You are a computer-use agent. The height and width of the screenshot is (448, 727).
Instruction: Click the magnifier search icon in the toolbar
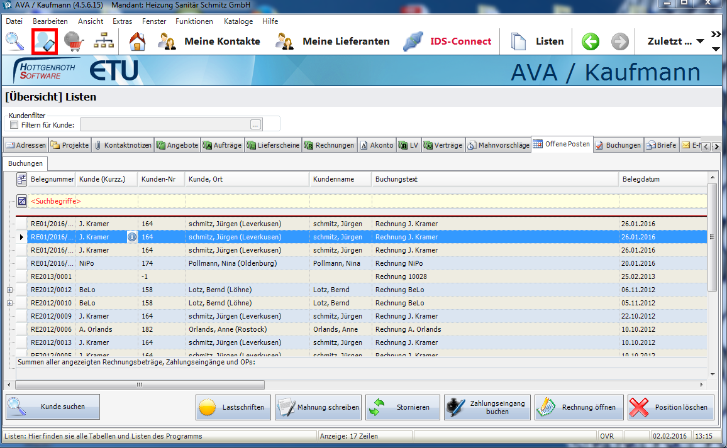[x=15, y=41]
